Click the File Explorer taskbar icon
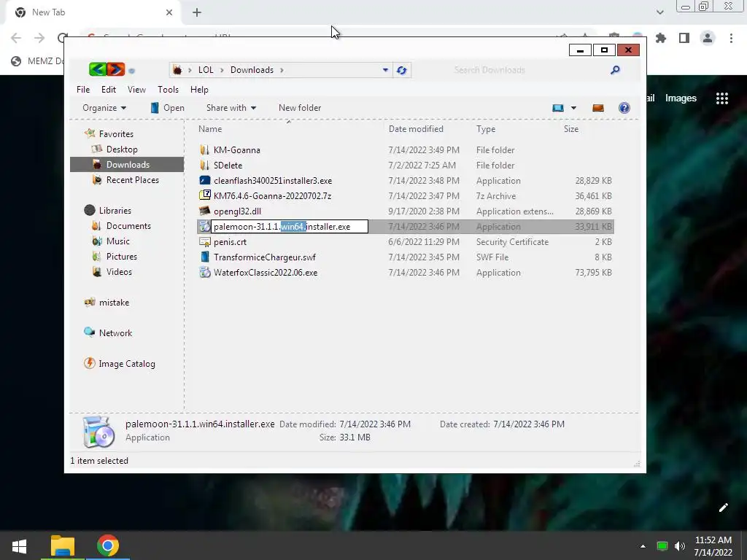The image size is (747, 560). (63, 545)
